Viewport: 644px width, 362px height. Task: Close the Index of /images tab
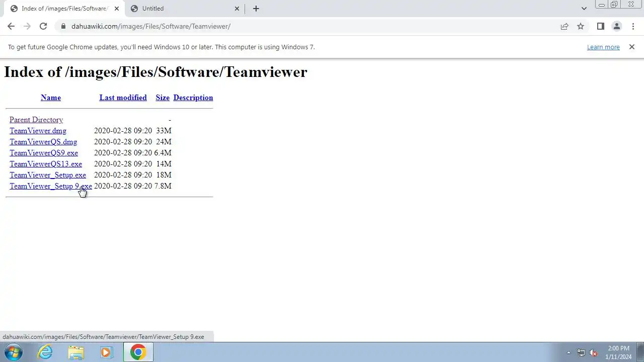tap(116, 9)
